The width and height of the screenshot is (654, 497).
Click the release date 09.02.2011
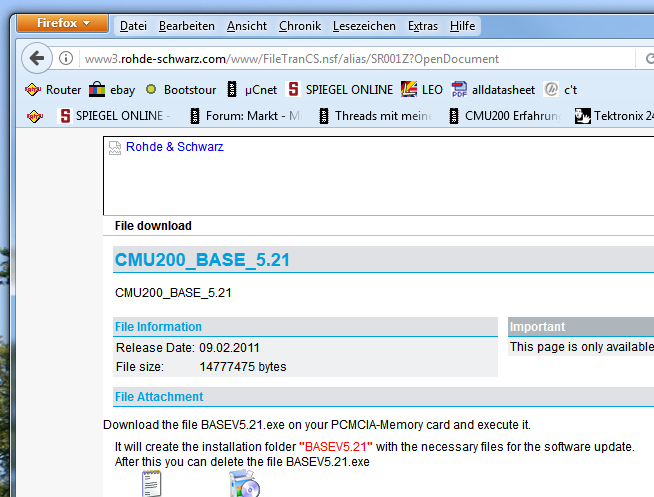(229, 347)
